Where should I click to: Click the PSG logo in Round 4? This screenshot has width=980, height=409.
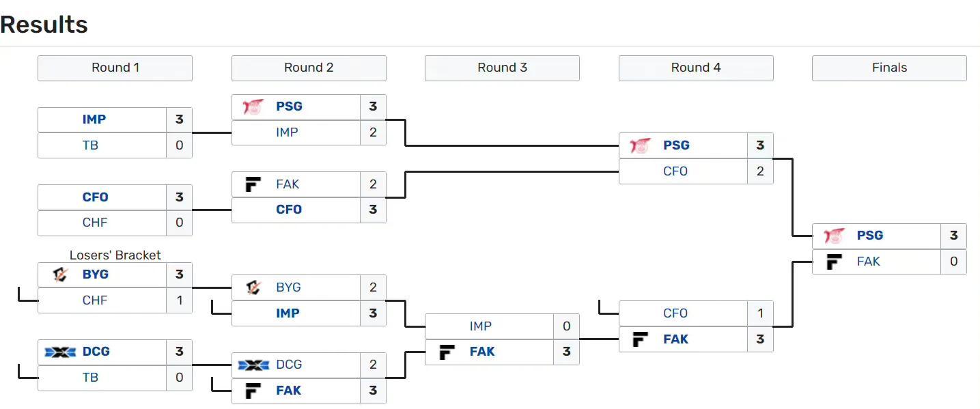(640, 145)
